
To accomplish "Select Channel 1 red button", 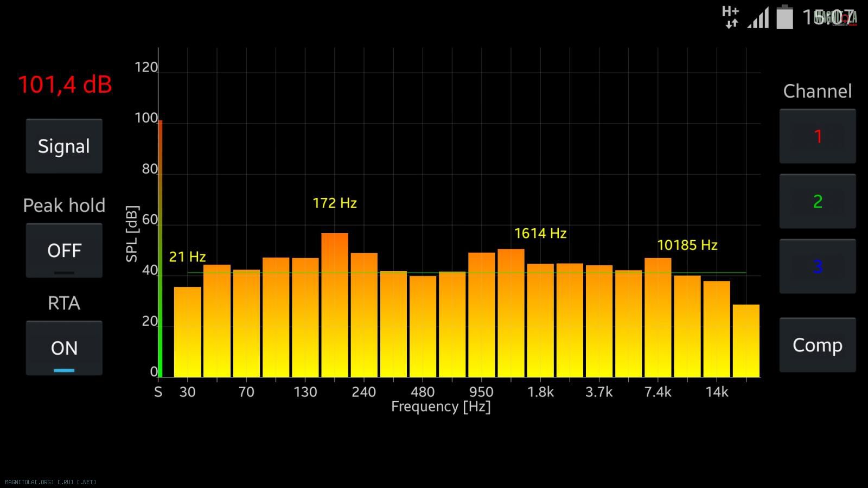I will (x=818, y=136).
